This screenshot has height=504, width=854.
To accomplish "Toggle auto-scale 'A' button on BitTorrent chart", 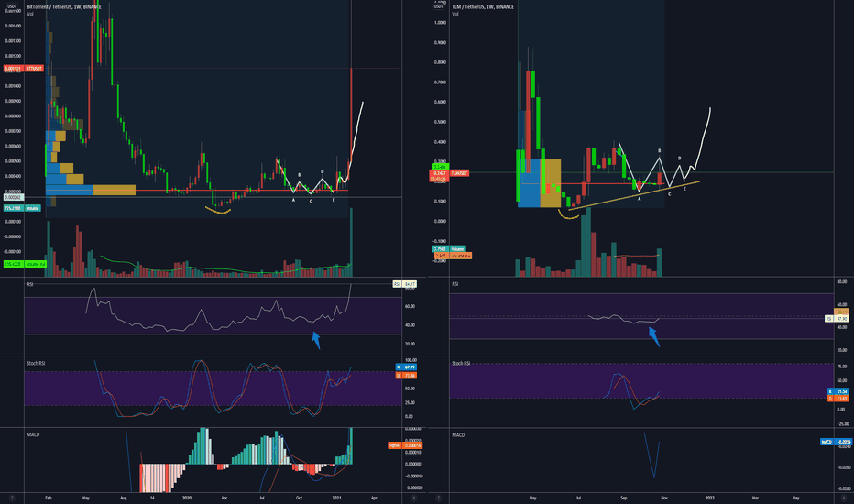I will click(x=413, y=498).
